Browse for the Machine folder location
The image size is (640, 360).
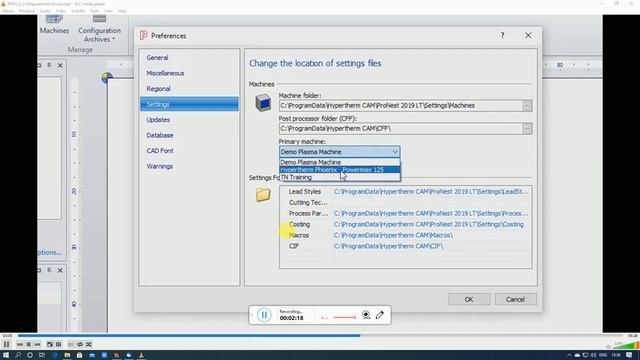pyautogui.click(x=527, y=106)
